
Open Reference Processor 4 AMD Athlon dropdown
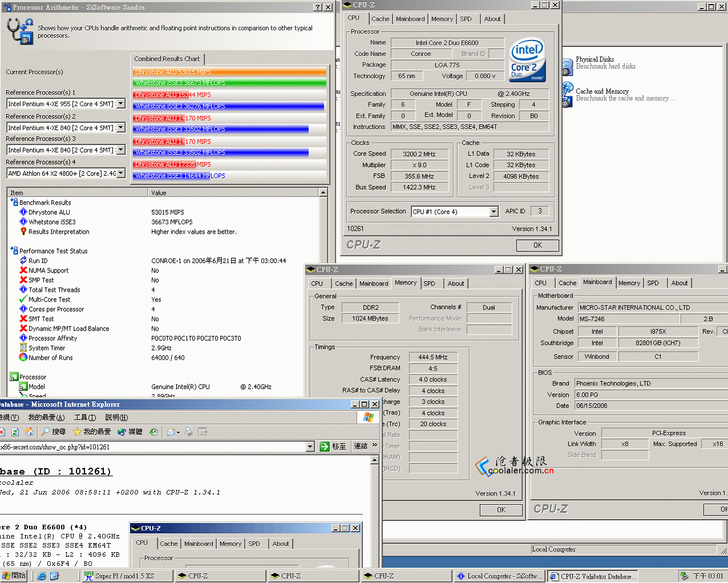point(121,174)
